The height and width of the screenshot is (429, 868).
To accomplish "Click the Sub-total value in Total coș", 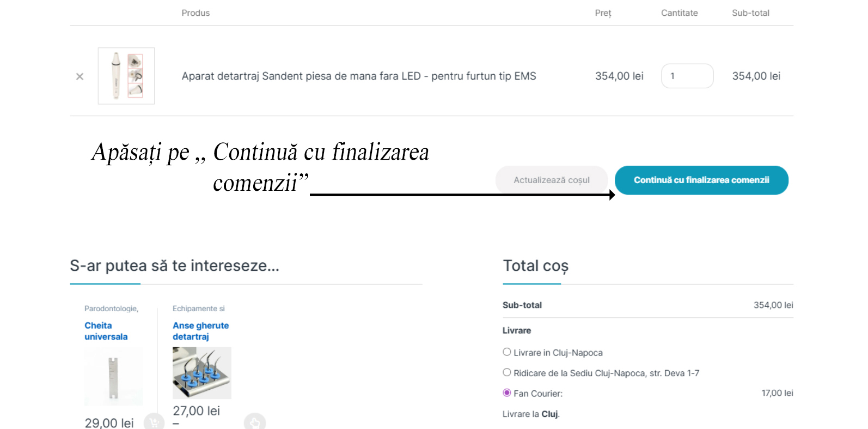I will 773,305.
